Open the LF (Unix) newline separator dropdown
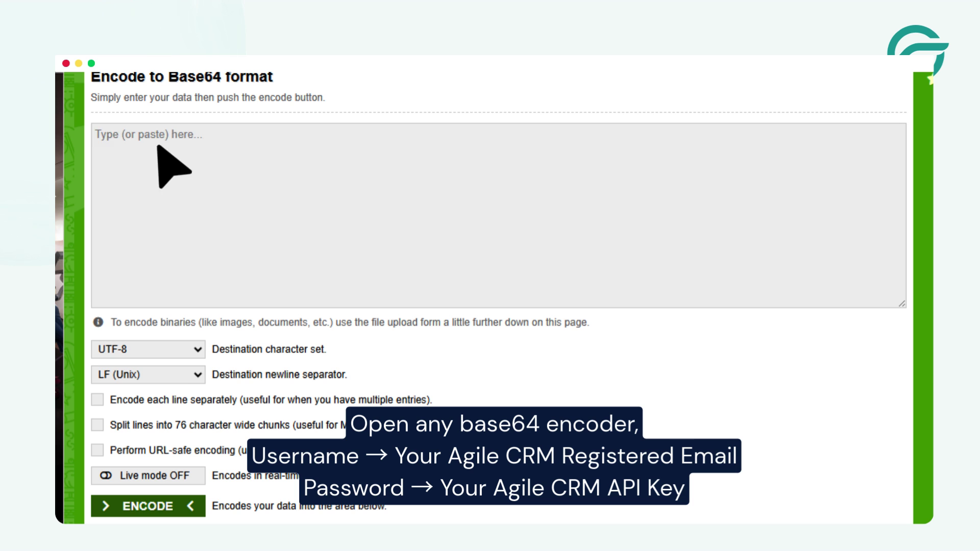The image size is (980, 551). point(148,374)
